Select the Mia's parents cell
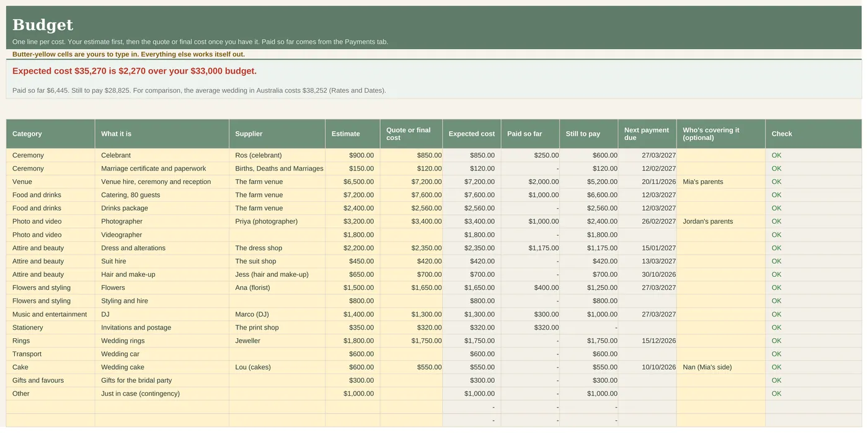Viewport: 868px width, 433px height. click(721, 182)
